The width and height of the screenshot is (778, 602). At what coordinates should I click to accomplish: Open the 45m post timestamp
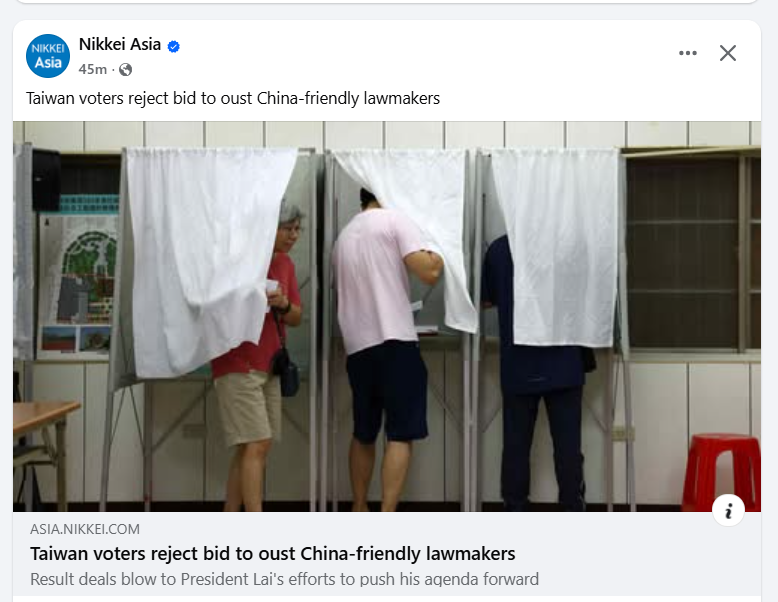click(92, 69)
